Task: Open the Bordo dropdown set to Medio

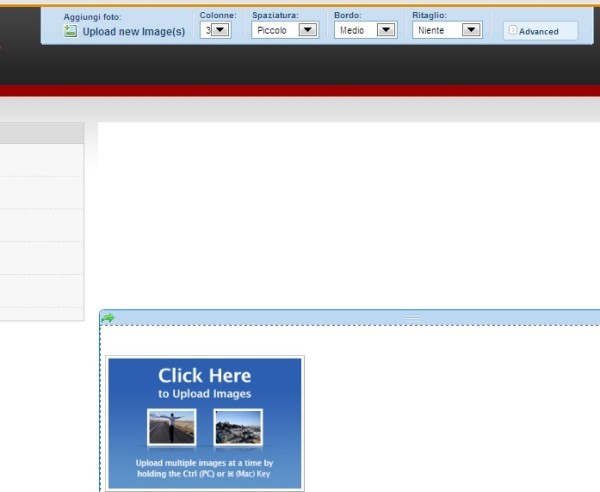Action: click(366, 30)
